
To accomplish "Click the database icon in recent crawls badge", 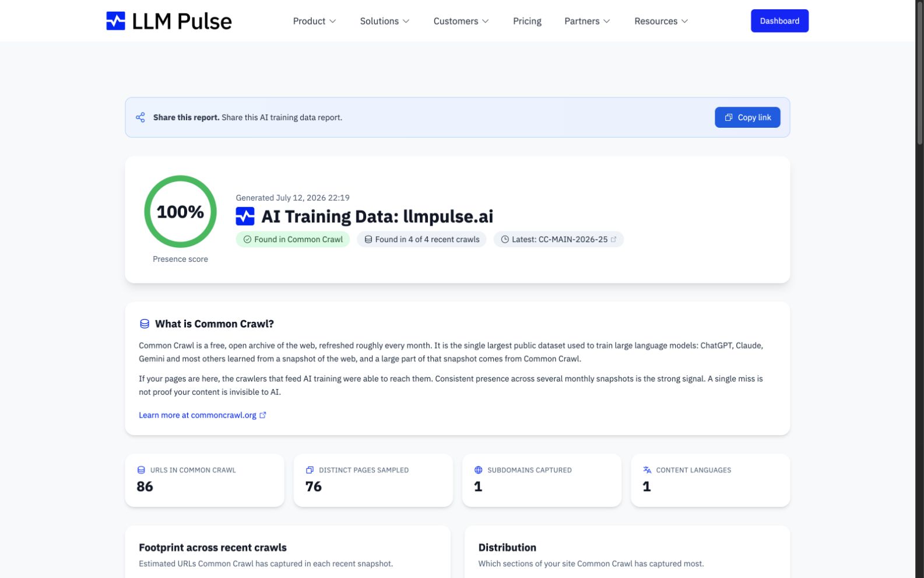I will [x=368, y=239].
